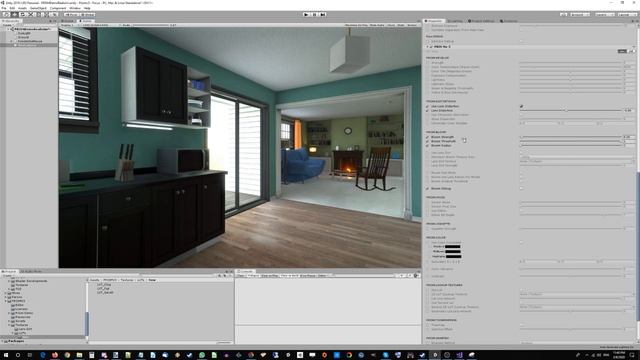Screen dimensions: 640x360
Task: Toggle Collapse in Console toolbar
Action: click(x=253, y=276)
